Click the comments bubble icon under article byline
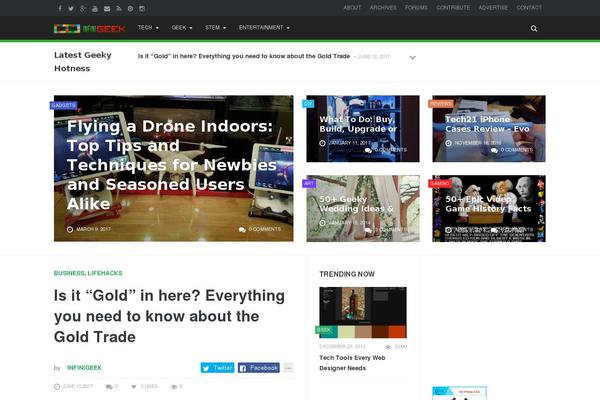 pyautogui.click(x=109, y=387)
